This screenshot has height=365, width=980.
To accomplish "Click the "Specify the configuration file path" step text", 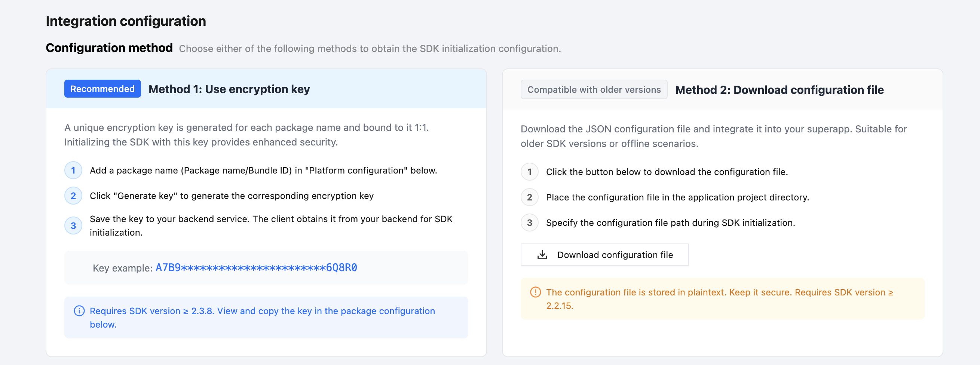I will click(670, 223).
